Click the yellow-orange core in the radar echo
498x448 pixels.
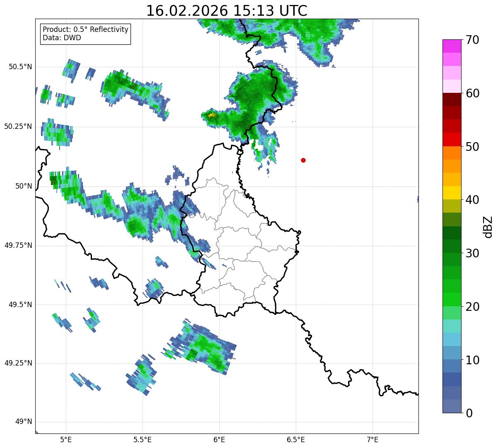click(x=212, y=115)
